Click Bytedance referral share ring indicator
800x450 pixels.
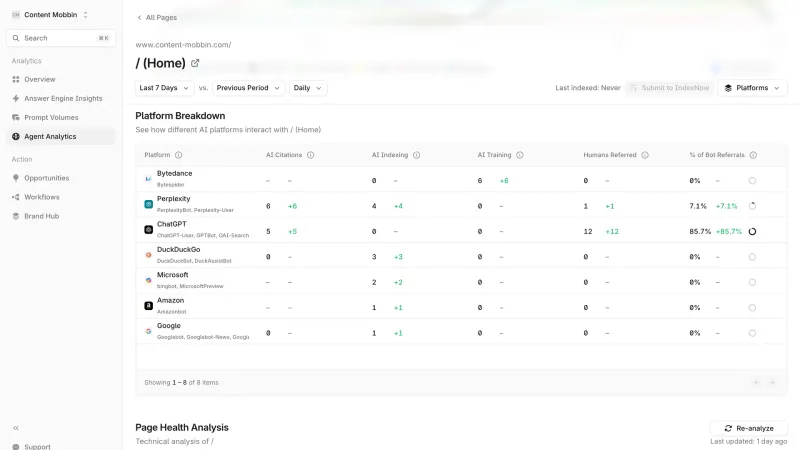point(752,181)
